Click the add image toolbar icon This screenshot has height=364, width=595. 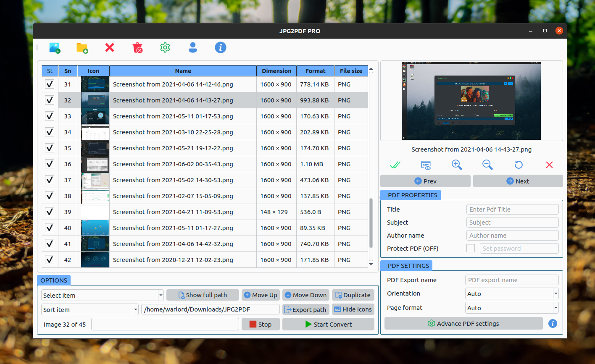click(x=55, y=48)
